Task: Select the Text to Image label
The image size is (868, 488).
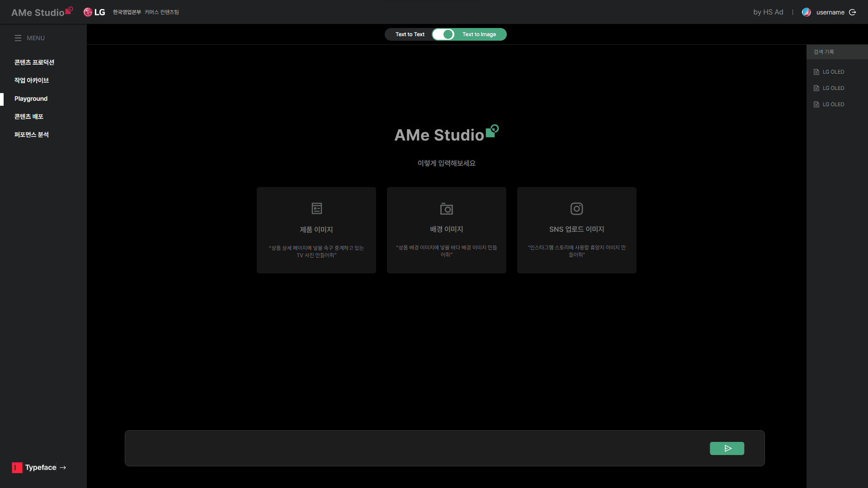Action: pos(479,34)
